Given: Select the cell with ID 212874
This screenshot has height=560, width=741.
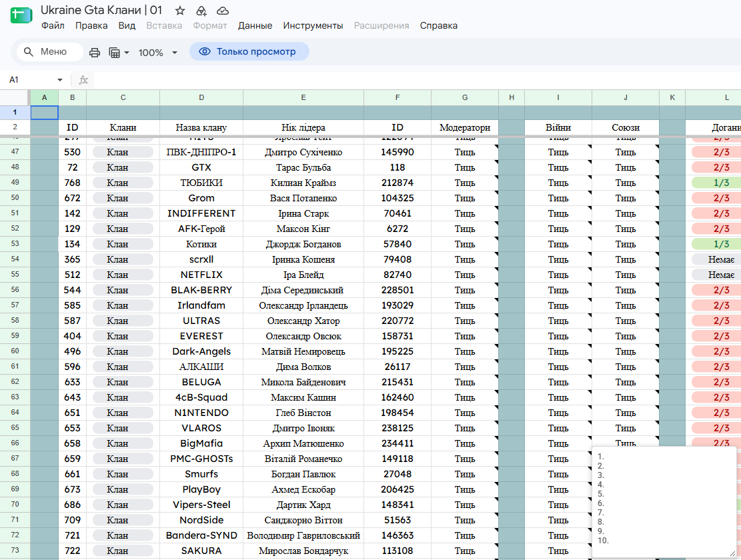Looking at the screenshot, I should click(398, 183).
